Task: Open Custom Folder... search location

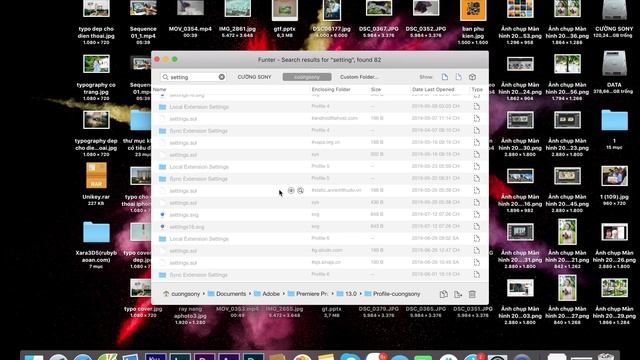Action: pyautogui.click(x=359, y=77)
